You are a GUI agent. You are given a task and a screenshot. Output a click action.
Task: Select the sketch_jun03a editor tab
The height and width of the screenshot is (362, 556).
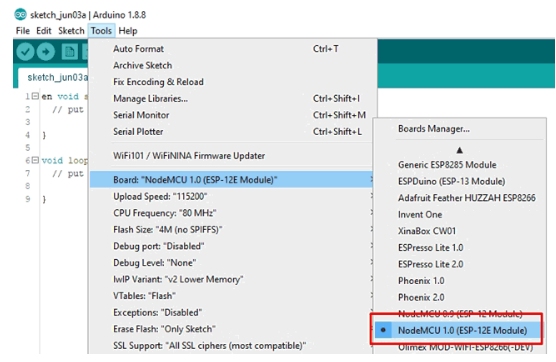(57, 77)
